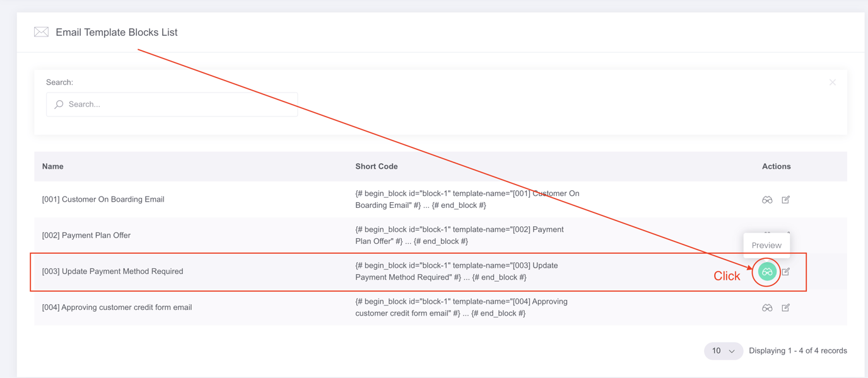This screenshot has width=868, height=378.
Task: Sort by the Name column header
Action: (53, 167)
